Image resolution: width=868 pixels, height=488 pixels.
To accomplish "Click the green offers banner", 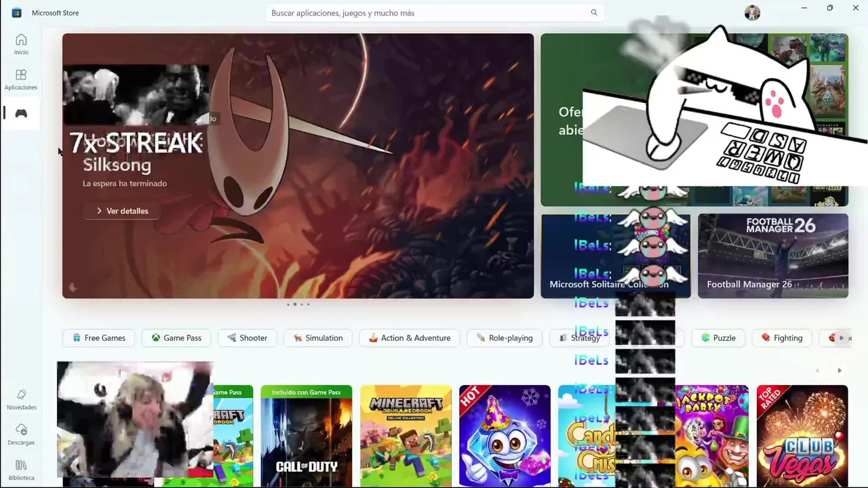I will [694, 120].
